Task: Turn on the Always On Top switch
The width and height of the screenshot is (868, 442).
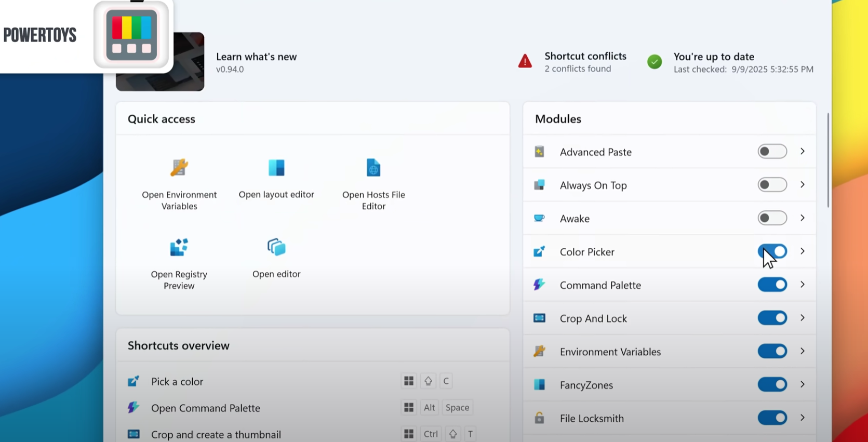Action: pyautogui.click(x=772, y=185)
